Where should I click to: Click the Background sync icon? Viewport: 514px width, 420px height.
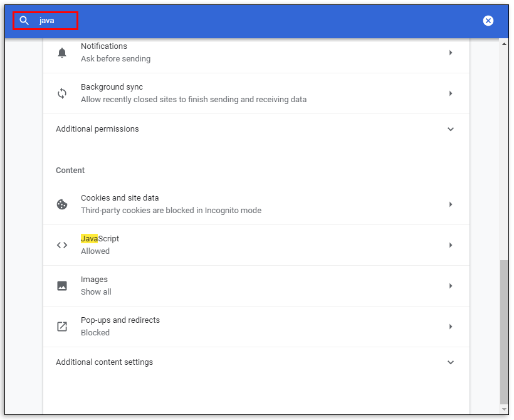[x=62, y=93]
